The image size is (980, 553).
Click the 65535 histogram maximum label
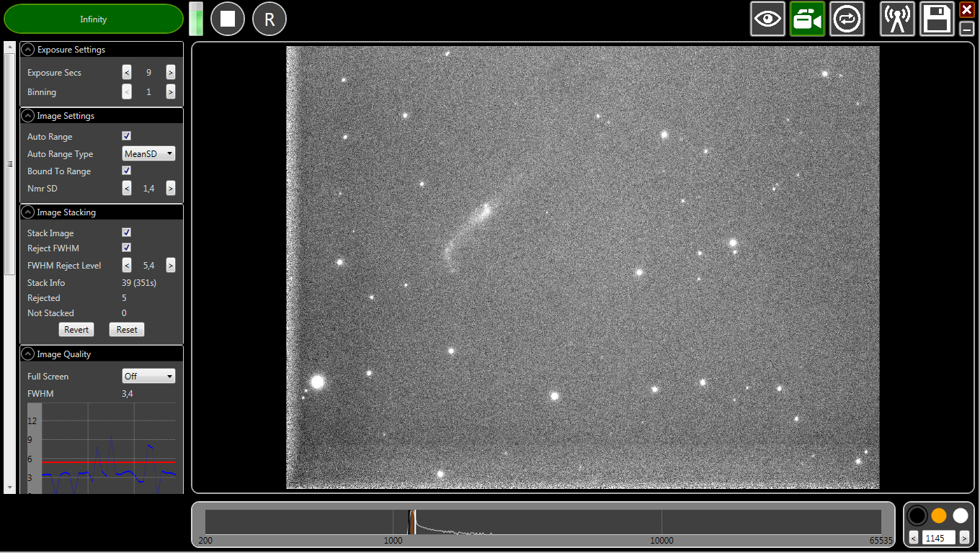[x=881, y=541]
